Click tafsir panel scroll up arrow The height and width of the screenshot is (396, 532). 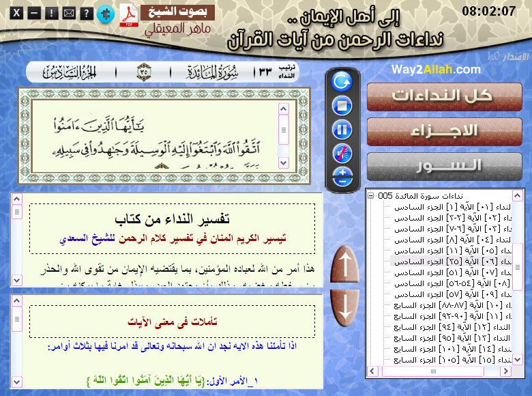17,198
